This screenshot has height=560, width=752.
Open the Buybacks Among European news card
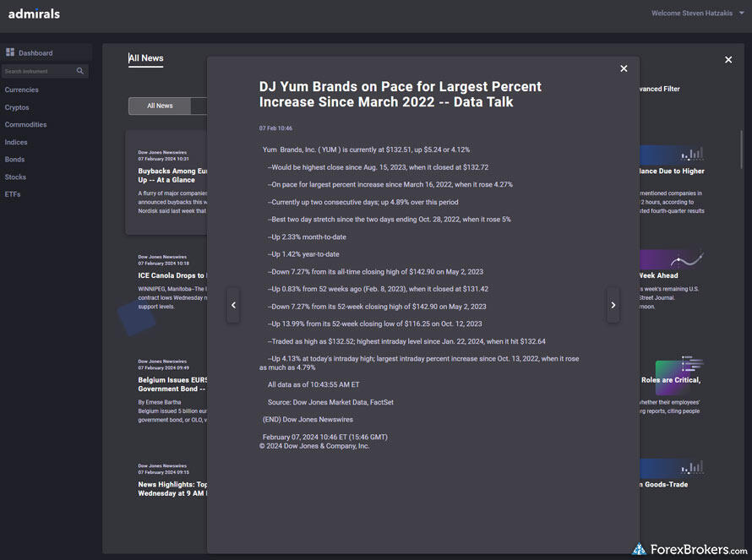click(x=166, y=182)
